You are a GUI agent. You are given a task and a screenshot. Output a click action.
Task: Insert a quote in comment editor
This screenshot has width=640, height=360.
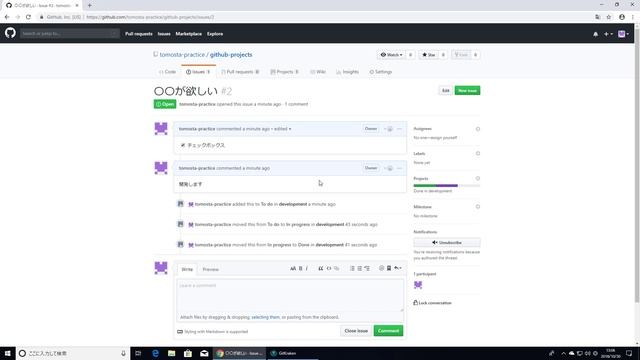click(x=321, y=268)
